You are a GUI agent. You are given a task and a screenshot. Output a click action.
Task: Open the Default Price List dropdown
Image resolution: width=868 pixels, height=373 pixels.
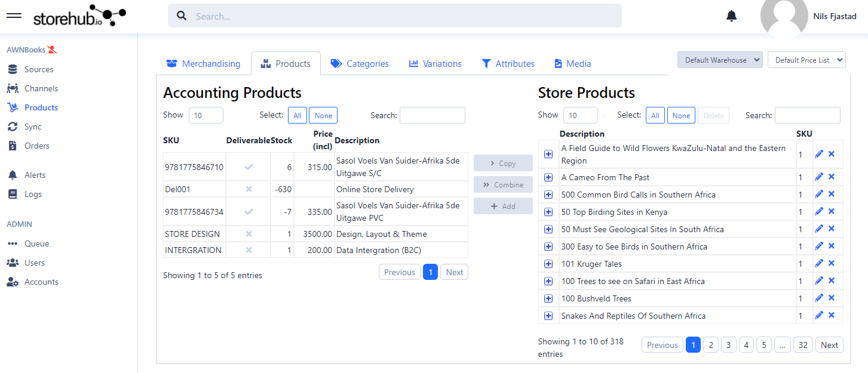pyautogui.click(x=806, y=60)
